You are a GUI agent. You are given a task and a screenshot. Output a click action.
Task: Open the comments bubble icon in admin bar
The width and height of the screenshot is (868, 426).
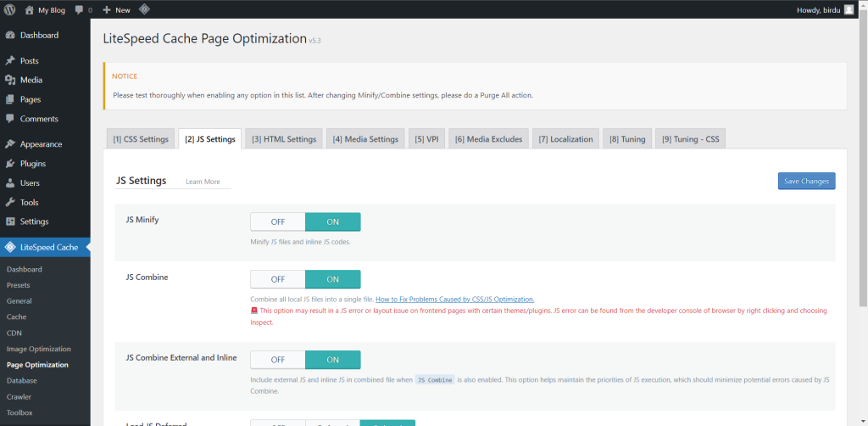point(79,10)
